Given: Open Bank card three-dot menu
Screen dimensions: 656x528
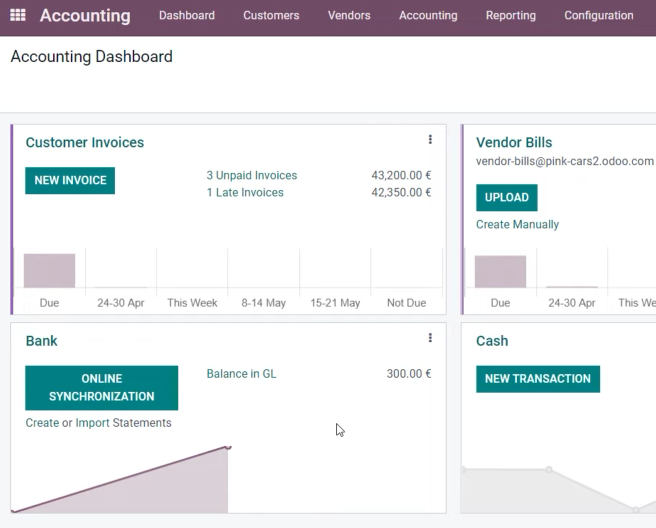Looking at the screenshot, I should 430,338.
